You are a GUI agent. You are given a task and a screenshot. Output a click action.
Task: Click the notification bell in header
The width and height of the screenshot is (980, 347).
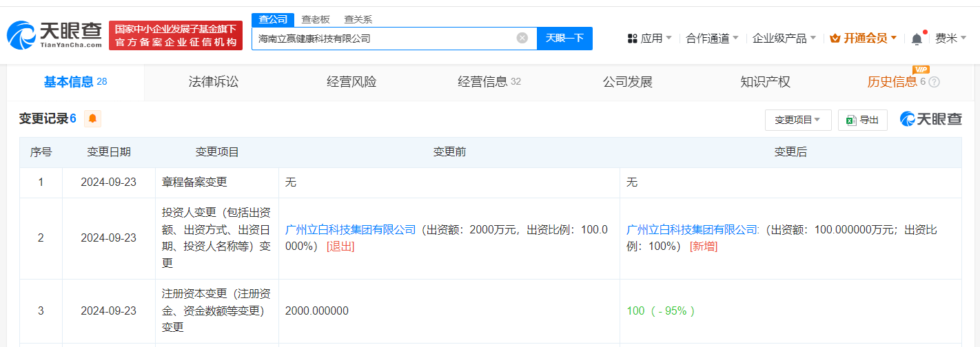point(917,39)
